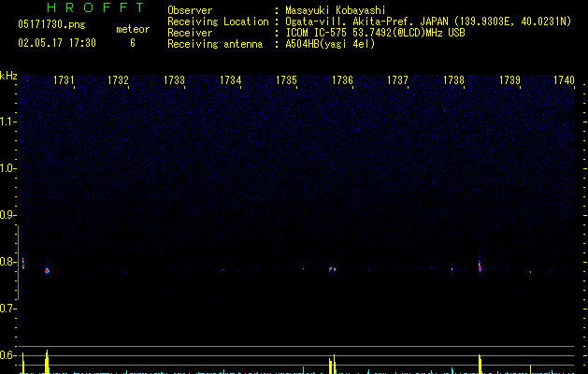
Task: Click the Receiver field label
Action: coord(190,33)
